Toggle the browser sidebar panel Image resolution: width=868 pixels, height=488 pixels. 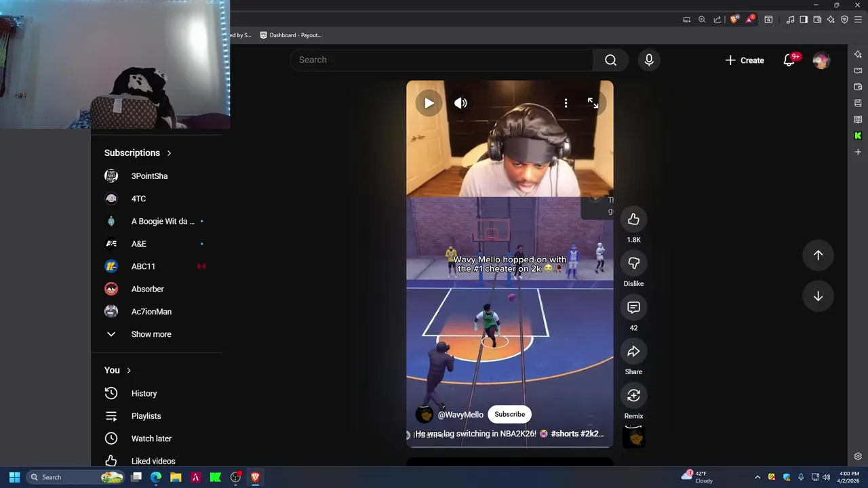(x=804, y=20)
